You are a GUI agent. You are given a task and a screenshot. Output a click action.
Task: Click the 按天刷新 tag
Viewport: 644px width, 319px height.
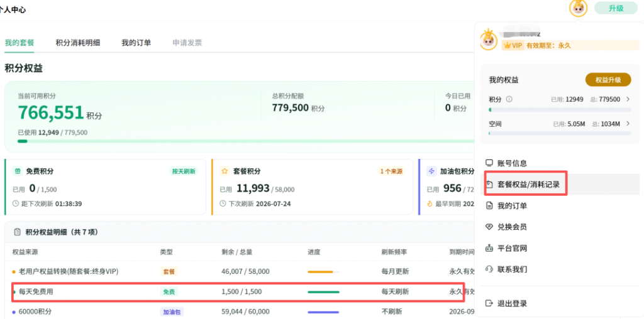tap(184, 171)
